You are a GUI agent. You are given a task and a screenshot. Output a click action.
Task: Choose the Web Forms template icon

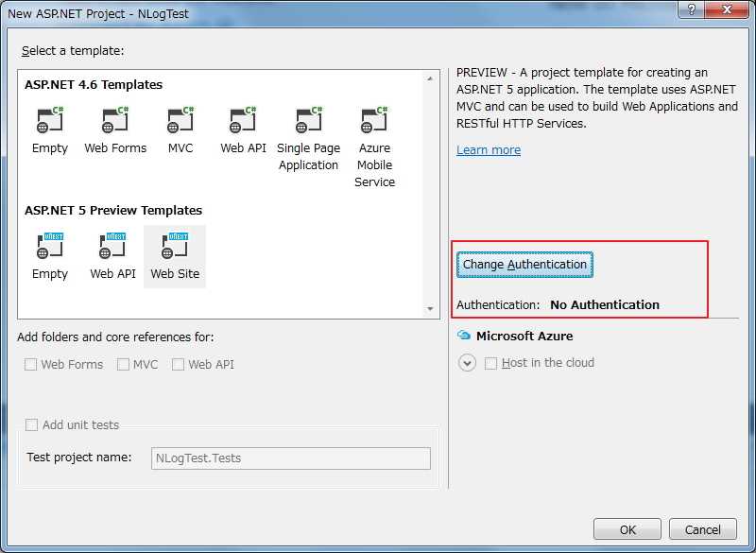tap(115, 120)
